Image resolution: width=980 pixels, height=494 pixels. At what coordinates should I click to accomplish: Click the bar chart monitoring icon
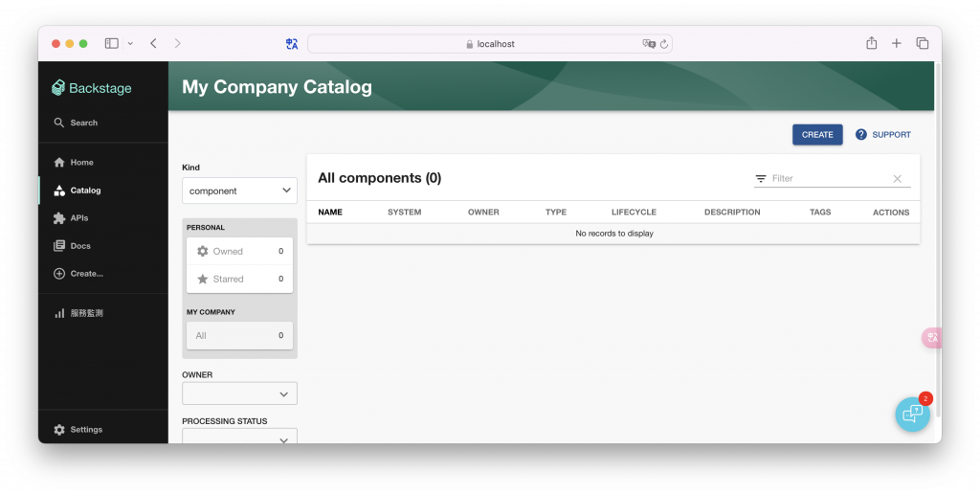pos(59,313)
